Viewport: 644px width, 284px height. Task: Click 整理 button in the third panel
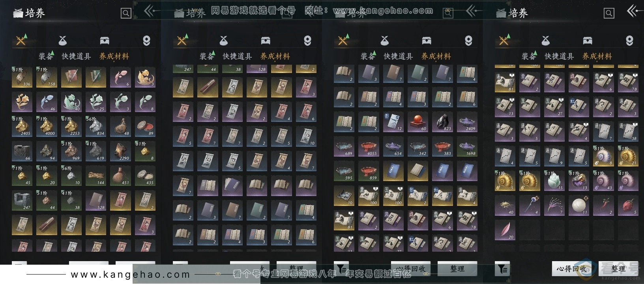click(457, 269)
